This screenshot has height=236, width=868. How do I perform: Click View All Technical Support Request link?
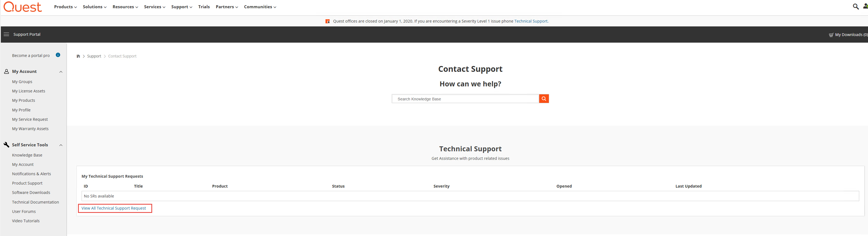(x=114, y=208)
